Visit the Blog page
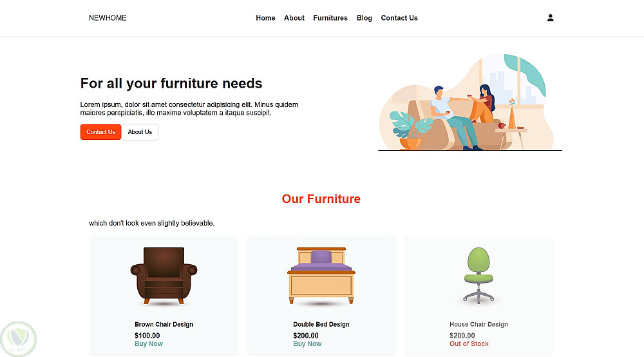The image size is (644, 357). coord(365,18)
